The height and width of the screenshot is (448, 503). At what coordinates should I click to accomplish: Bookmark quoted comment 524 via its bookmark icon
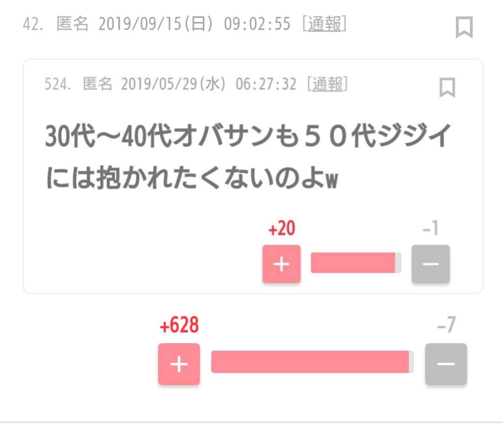coord(447,87)
